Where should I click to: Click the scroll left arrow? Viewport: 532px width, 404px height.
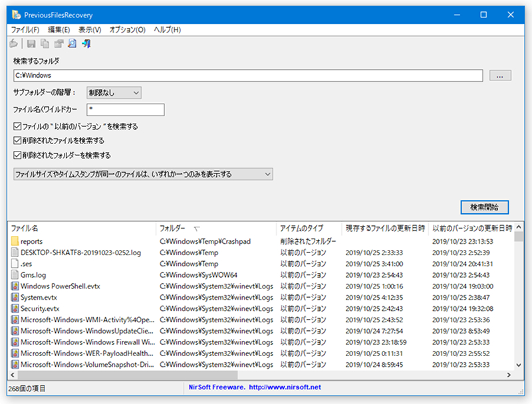(13, 375)
